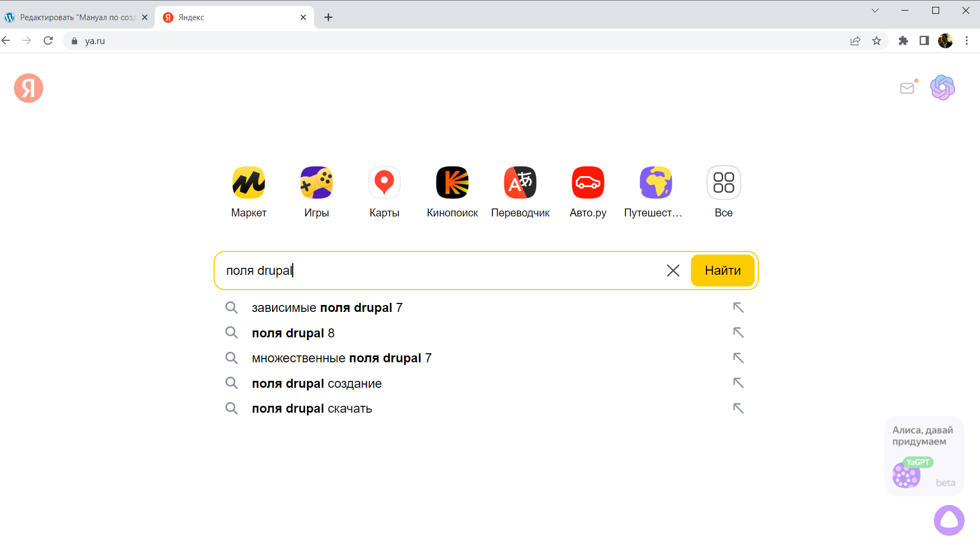Viewport: 980px width, 557px height.
Task: Open the Игры service icon
Action: [317, 183]
